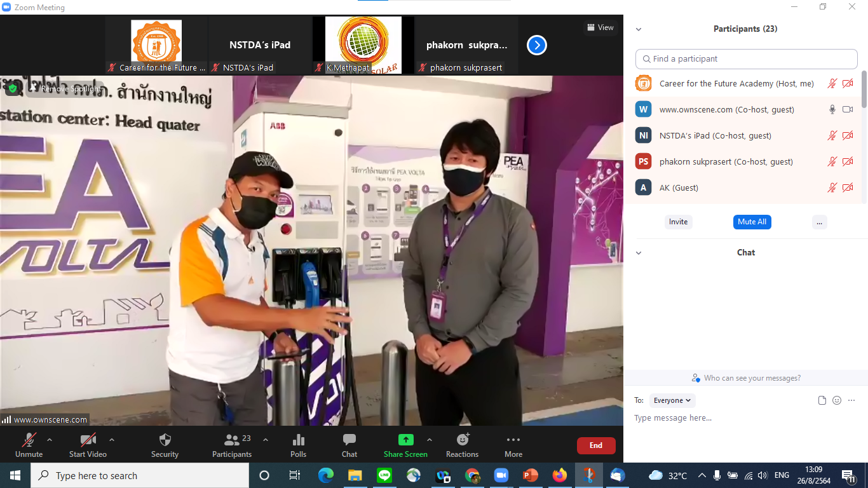
Task: Unmute the microphone
Action: pos(29,440)
